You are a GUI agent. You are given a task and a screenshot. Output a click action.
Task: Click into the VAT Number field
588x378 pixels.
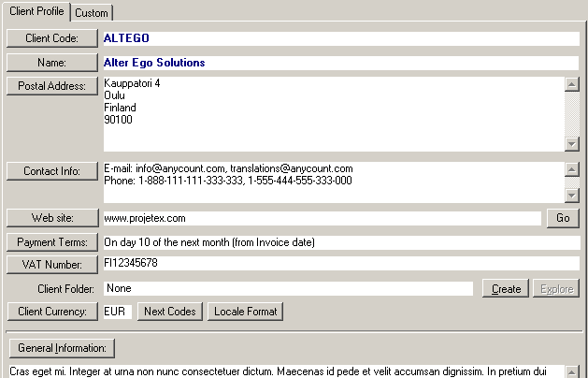pyautogui.click(x=340, y=264)
